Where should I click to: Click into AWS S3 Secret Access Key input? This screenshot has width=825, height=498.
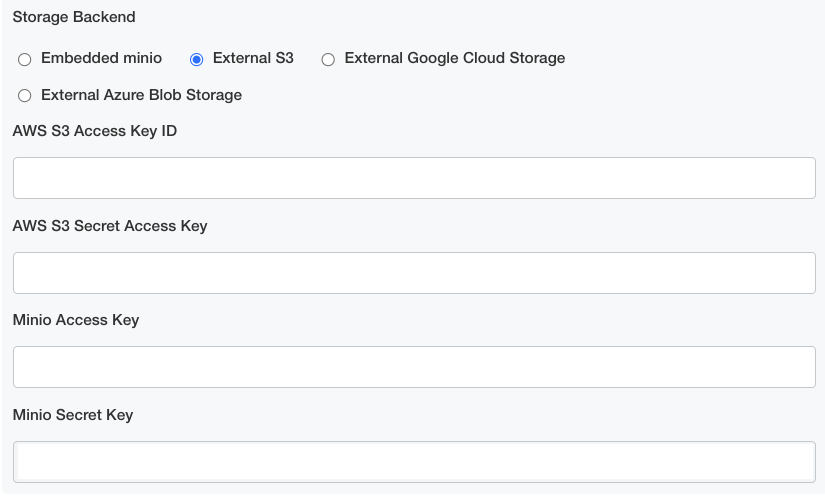click(414, 273)
